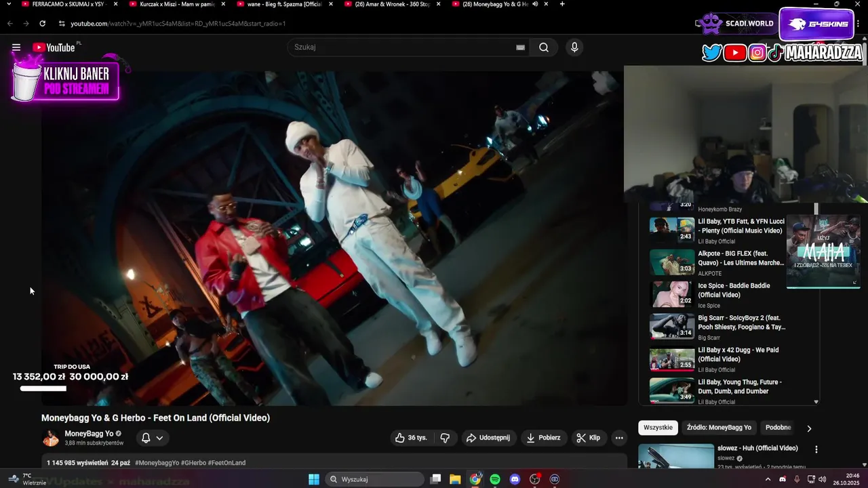The height and width of the screenshot is (488, 868).
Task: Click the Udostępnij share button
Action: point(488,438)
